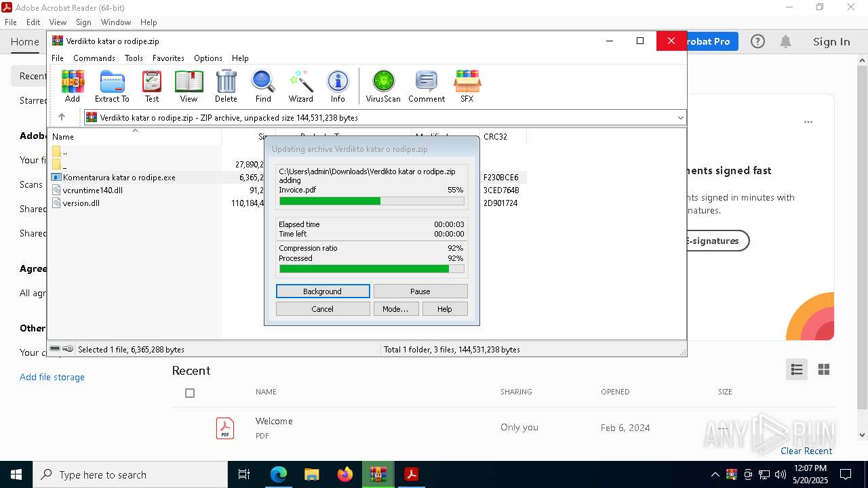Open WinRAR Help menu
The image size is (868, 488).
pyautogui.click(x=240, y=58)
